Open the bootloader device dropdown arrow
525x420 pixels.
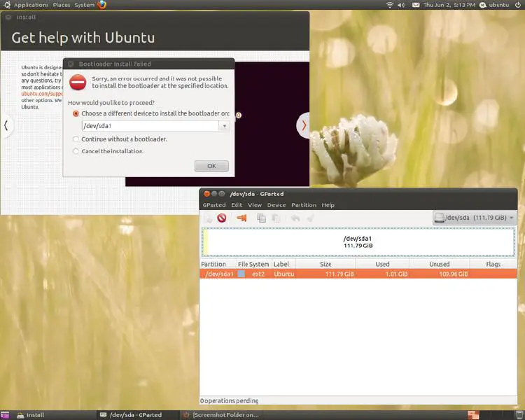pyautogui.click(x=224, y=126)
